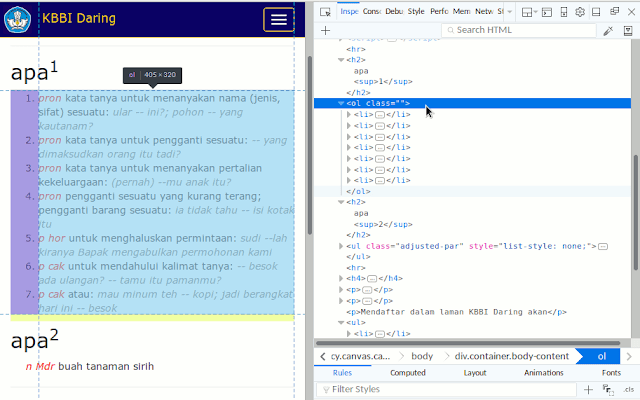Click the Search HTML field
This screenshot has height=400, width=640.
[518, 30]
